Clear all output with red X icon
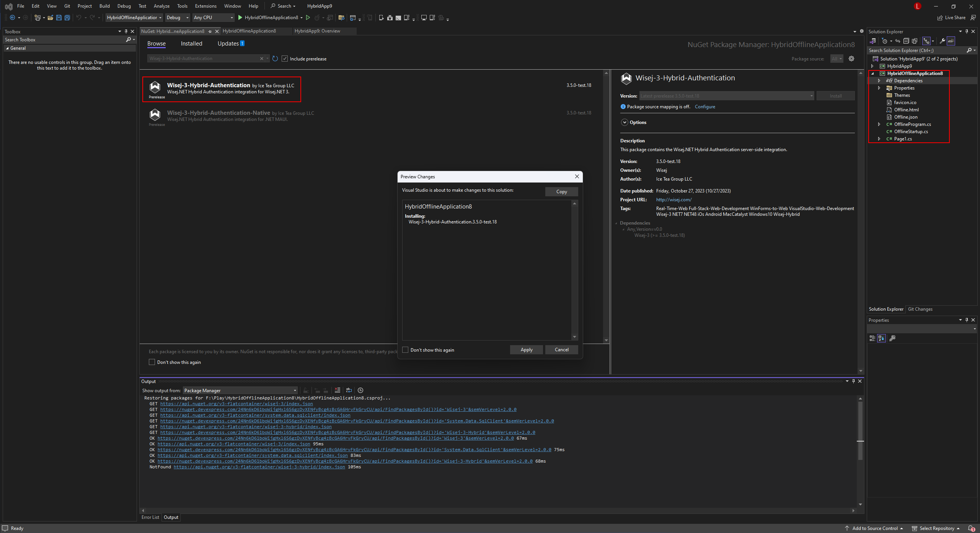Screen dimensions: 980x533 [337, 390]
